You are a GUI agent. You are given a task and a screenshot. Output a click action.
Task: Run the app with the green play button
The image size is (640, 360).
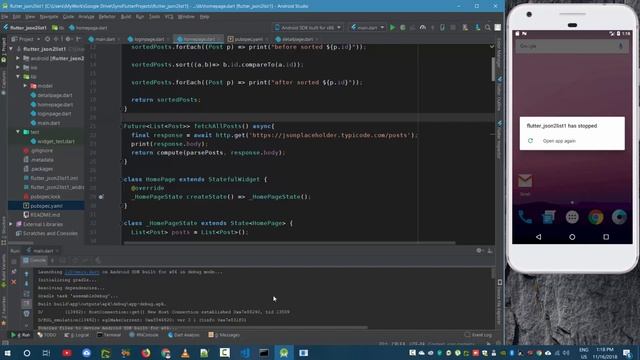pyautogui.click(x=392, y=27)
